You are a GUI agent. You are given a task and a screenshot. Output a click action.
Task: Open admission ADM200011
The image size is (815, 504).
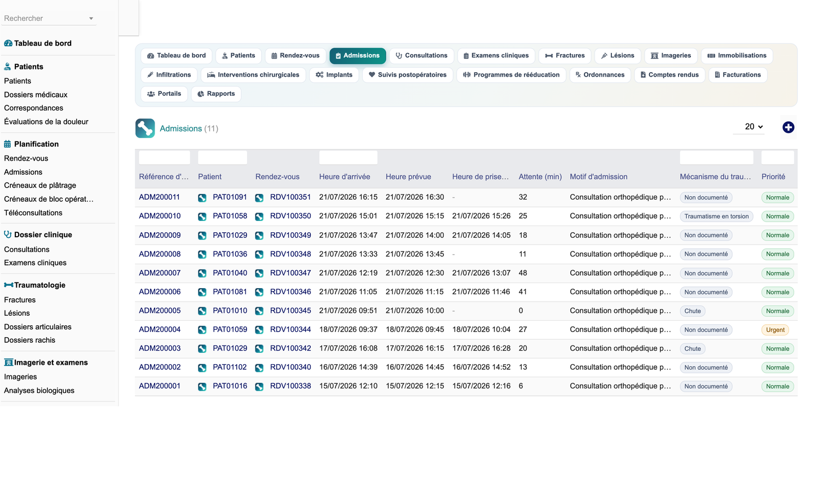[x=160, y=197]
